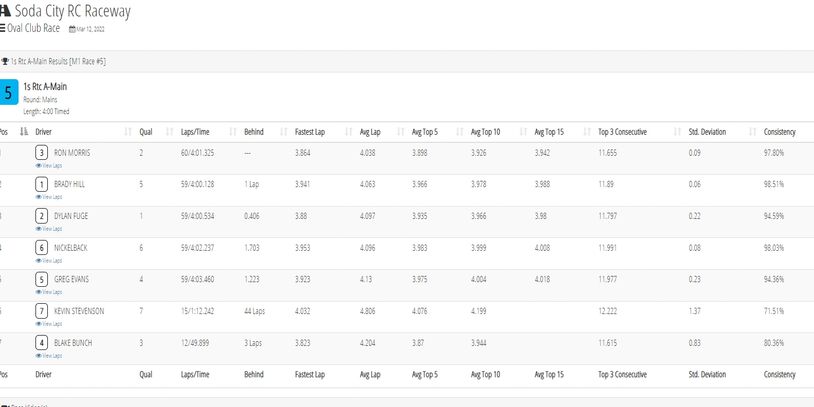The image size is (814, 407).
Task: Click the calendar icon beside Mar 12, 2022
Action: (72, 30)
